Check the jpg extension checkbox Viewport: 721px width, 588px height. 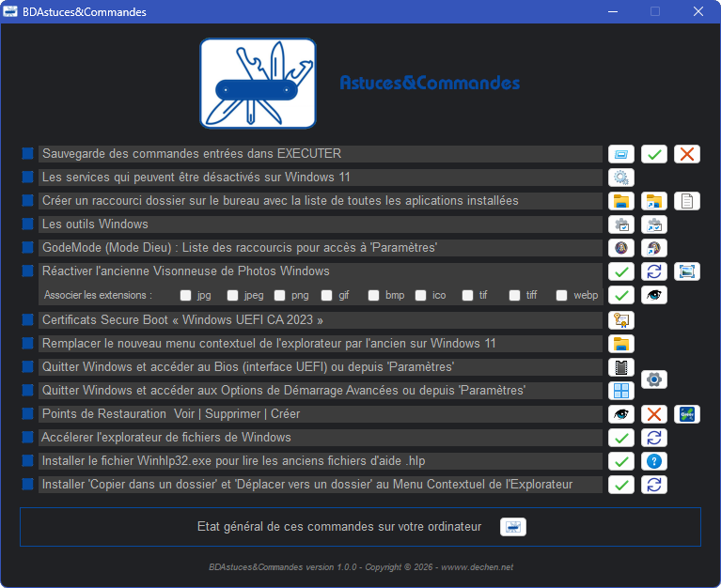point(185,295)
